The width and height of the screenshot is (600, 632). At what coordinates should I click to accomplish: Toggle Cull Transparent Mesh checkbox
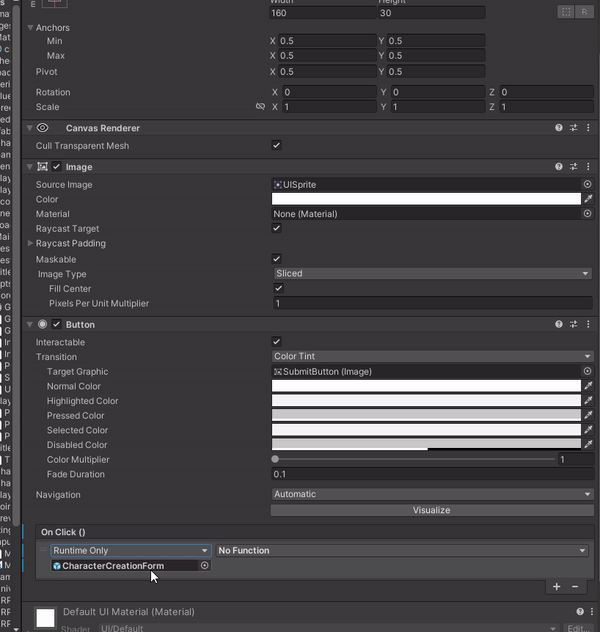[x=276, y=145]
